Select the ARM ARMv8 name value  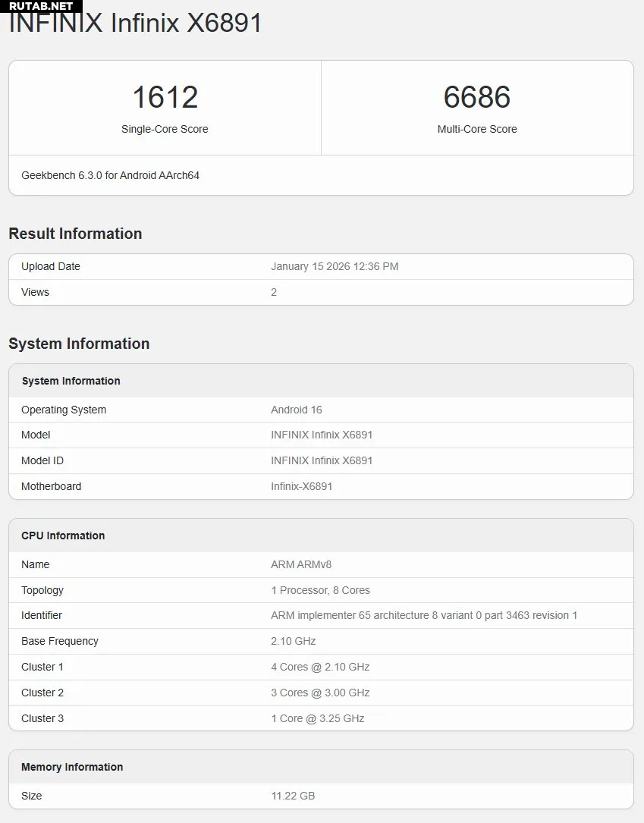coord(301,564)
